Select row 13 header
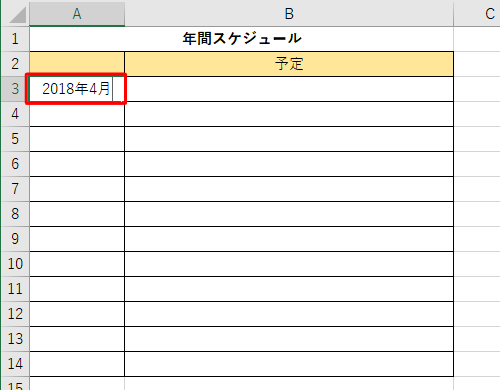 tap(15, 339)
